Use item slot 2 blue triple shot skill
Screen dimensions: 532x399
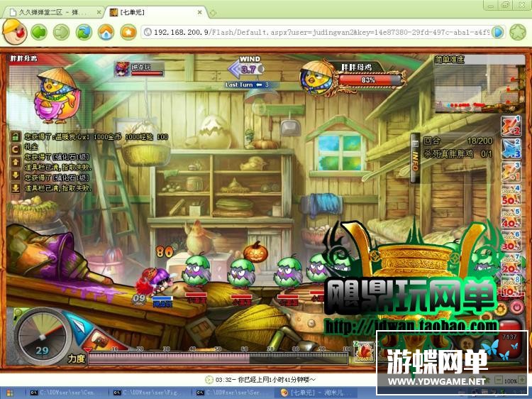click(x=511, y=148)
